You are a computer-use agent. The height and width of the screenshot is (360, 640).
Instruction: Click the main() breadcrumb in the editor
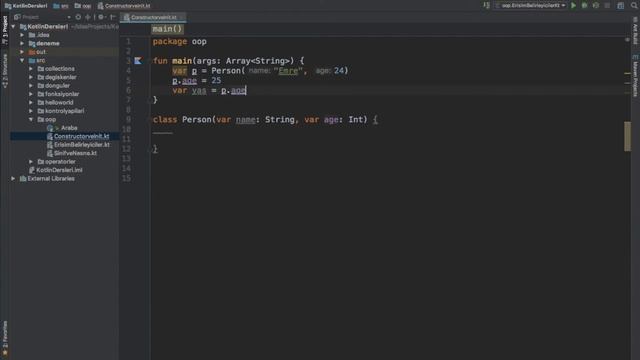point(167,29)
